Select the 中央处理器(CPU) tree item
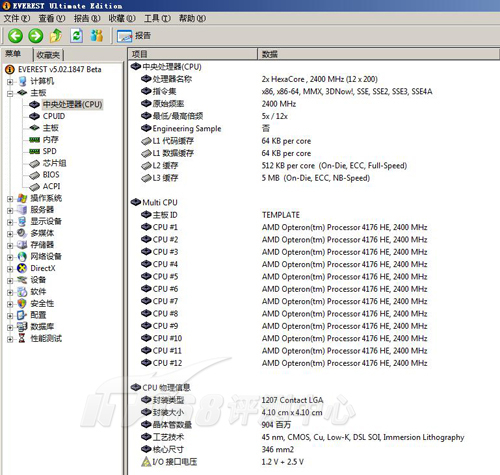500x475 pixels. coord(73,105)
